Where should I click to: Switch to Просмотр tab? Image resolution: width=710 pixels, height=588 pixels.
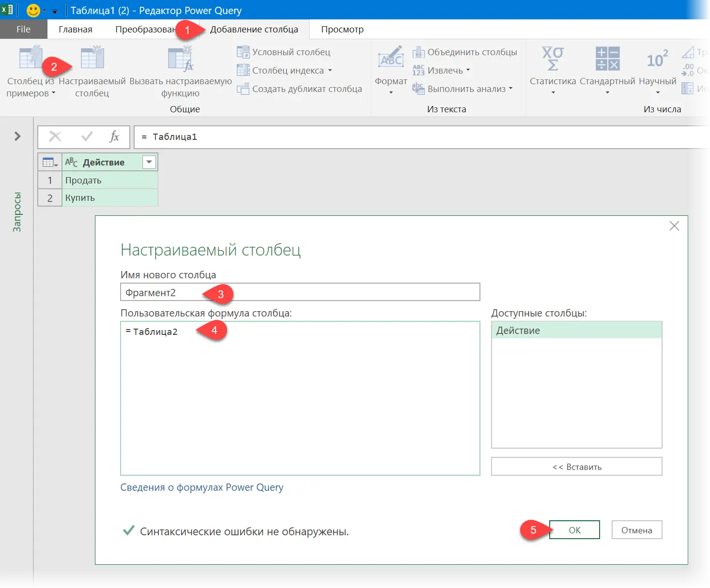[342, 29]
